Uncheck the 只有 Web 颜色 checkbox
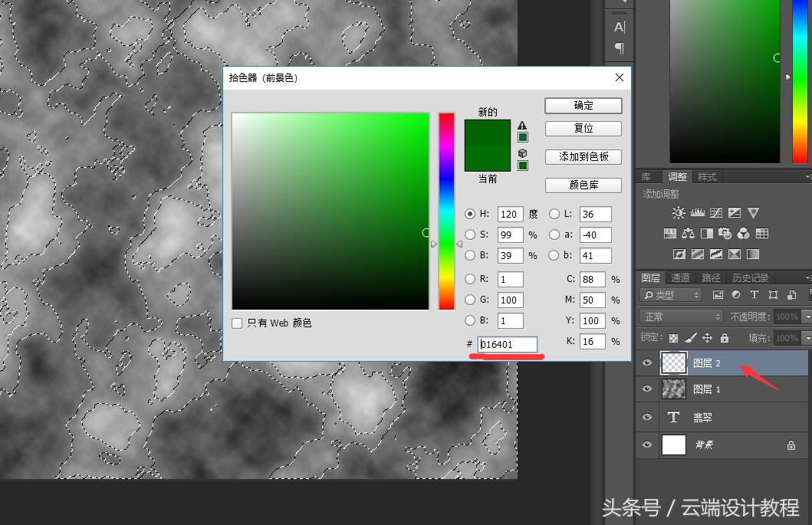Image resolution: width=812 pixels, height=525 pixels. (x=238, y=323)
